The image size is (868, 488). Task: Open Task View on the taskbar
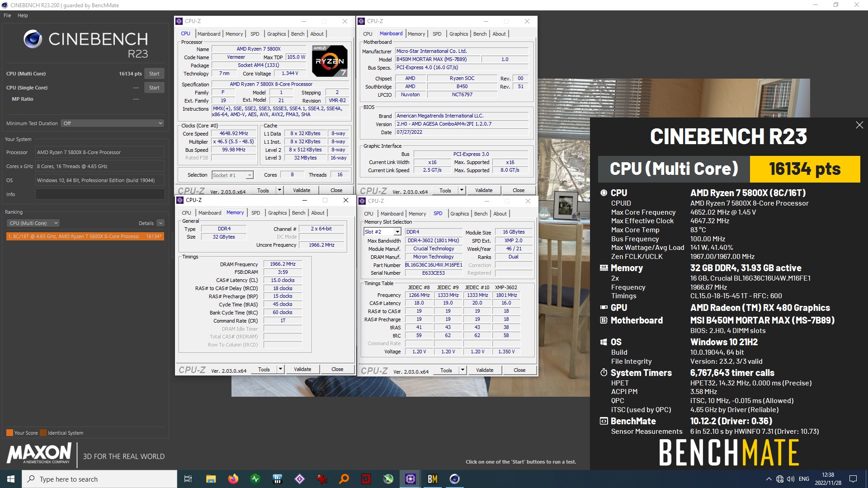188,479
